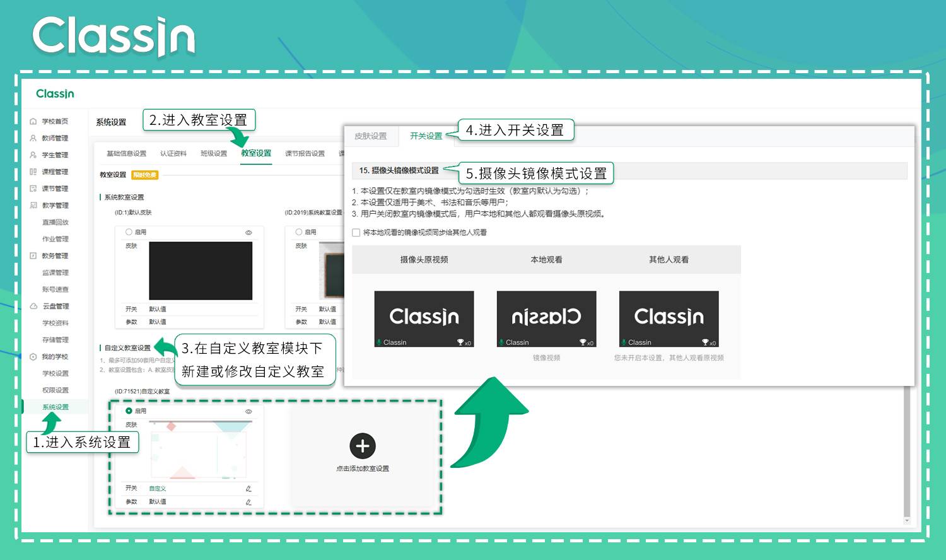This screenshot has width=946, height=560.
Task: Click the 课程管理 sidebar icon
Action: [x=33, y=172]
